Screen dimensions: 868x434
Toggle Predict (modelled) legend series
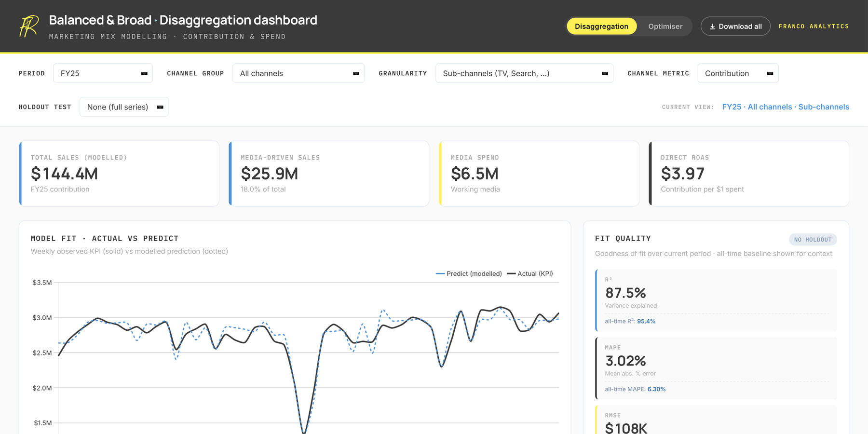coord(469,273)
